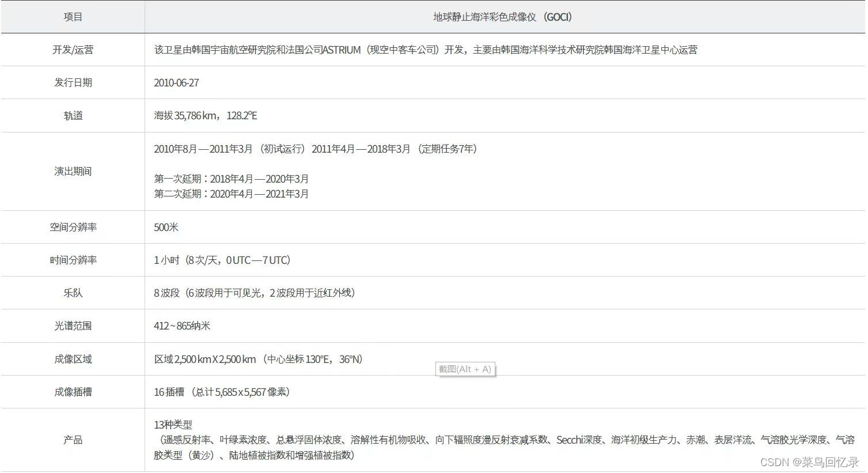Click the date value 2010-06-27
The image size is (868, 473).
pos(176,82)
